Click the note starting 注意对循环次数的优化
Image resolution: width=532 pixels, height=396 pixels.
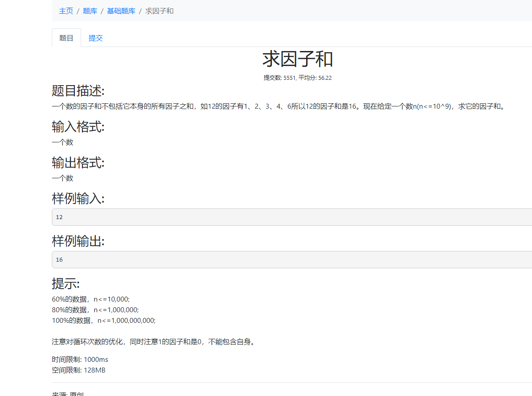154,341
